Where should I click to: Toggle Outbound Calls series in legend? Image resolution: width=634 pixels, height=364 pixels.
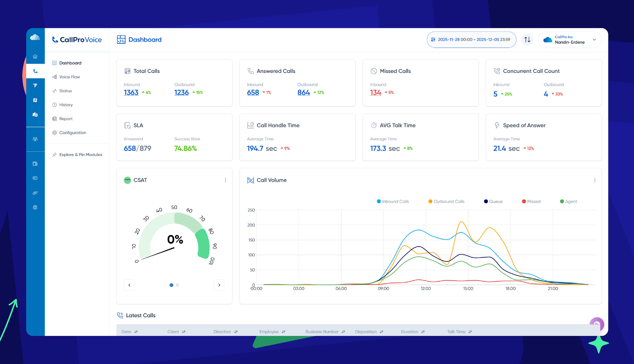pyautogui.click(x=446, y=201)
